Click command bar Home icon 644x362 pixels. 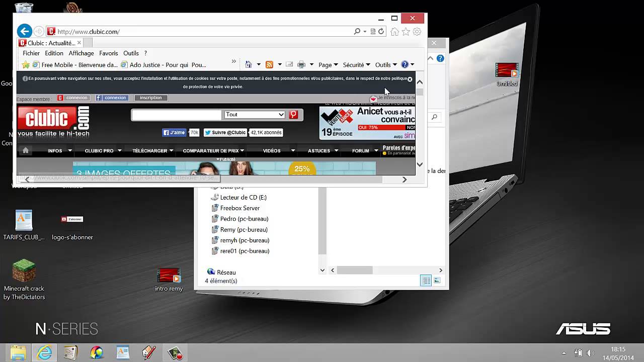pos(248,65)
